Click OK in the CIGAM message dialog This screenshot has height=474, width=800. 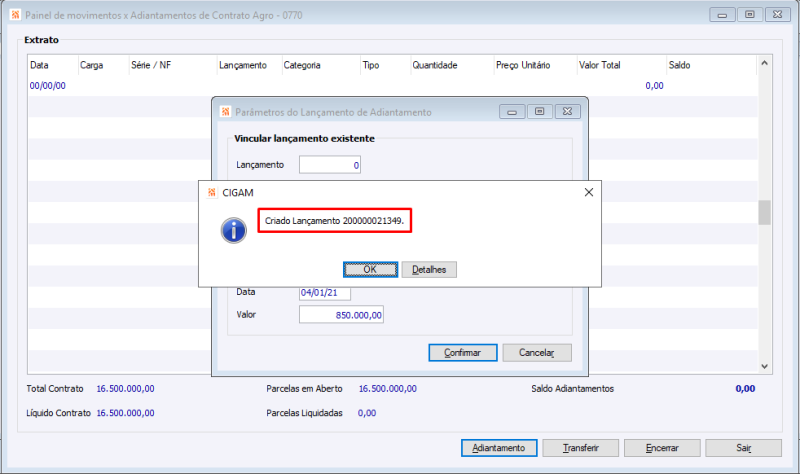(370, 269)
